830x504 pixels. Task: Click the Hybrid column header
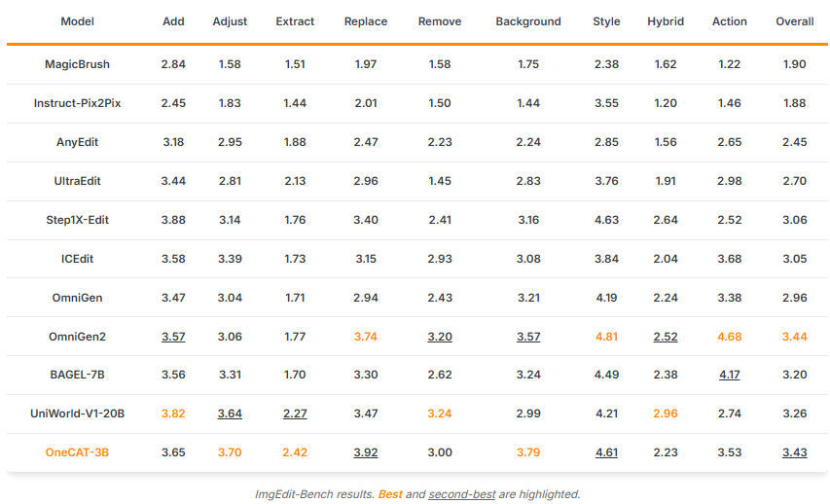coord(666,21)
